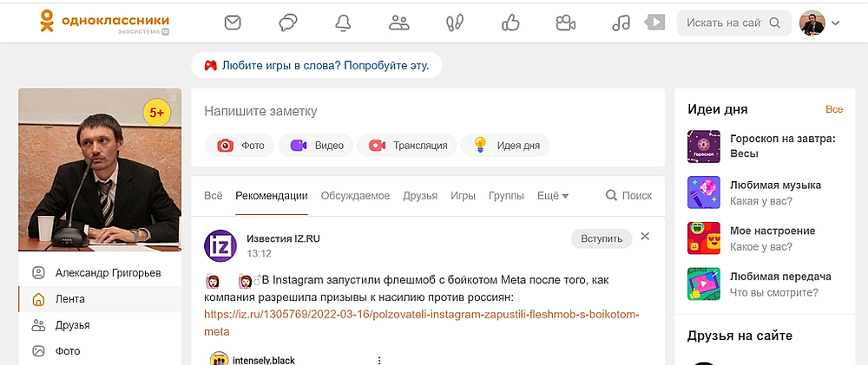Open guests footprints icon
868x365 pixels.
[455, 23]
